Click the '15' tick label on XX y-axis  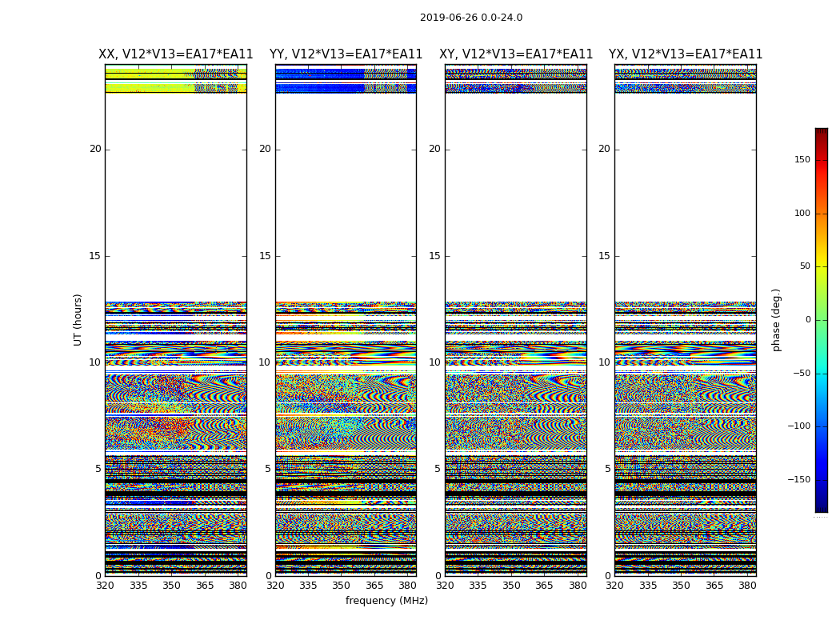coord(95,256)
